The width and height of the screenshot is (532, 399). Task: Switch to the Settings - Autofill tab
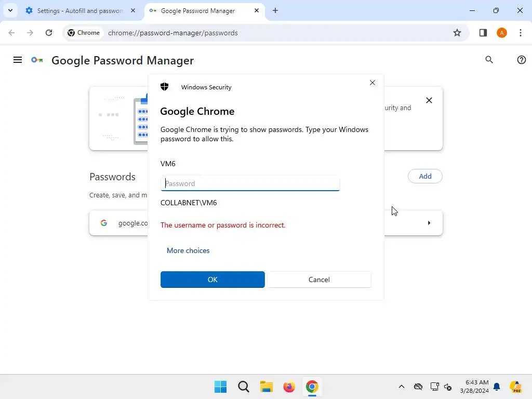click(x=81, y=11)
